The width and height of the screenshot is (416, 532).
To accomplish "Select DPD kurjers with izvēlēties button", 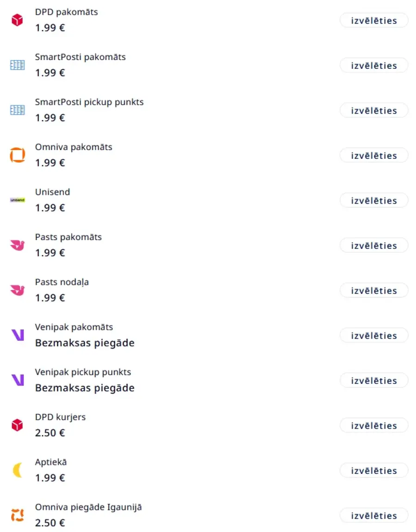I will pyautogui.click(x=373, y=426).
